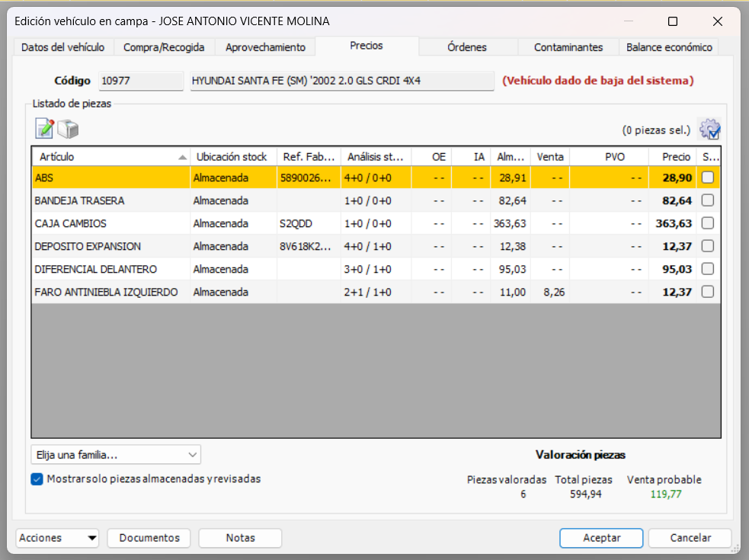Click the Código input field
The image size is (749, 560).
pyautogui.click(x=140, y=80)
